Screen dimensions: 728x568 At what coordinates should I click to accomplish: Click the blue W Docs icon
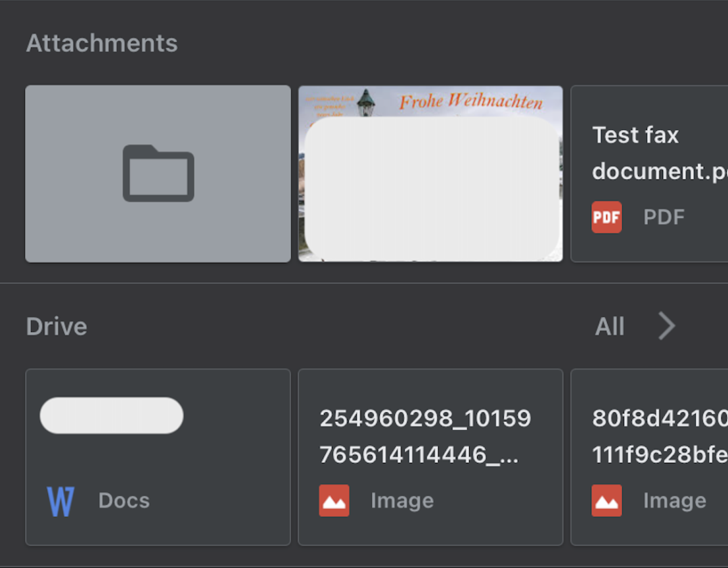(60, 501)
